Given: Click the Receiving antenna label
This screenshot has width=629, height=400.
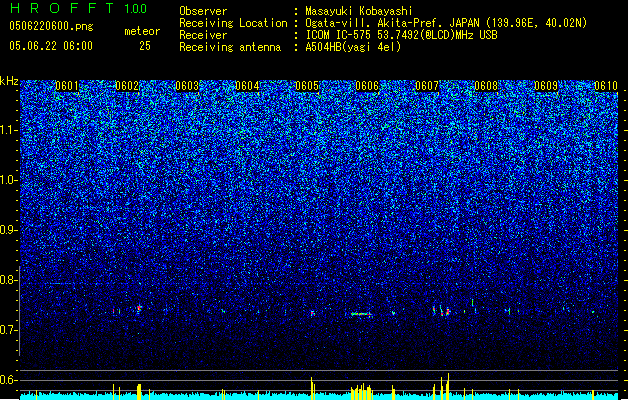Looking at the screenshot, I should pos(230,47).
